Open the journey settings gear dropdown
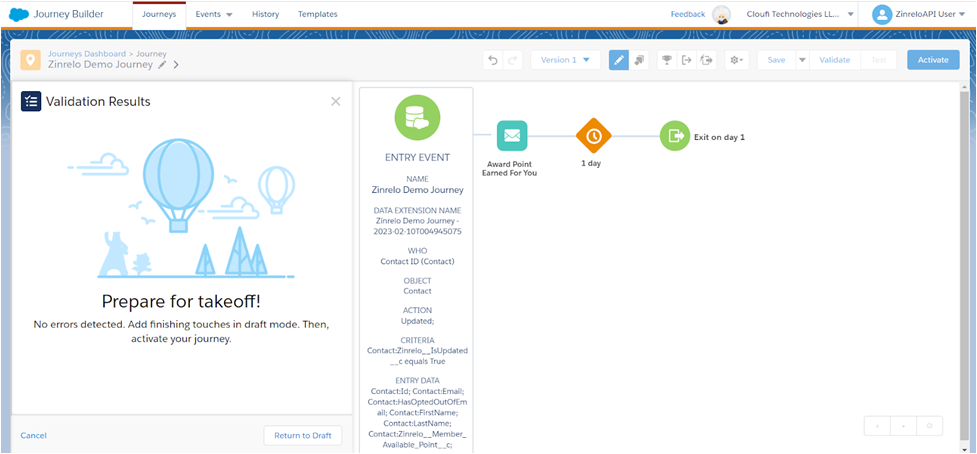The image size is (977, 454). coord(736,60)
